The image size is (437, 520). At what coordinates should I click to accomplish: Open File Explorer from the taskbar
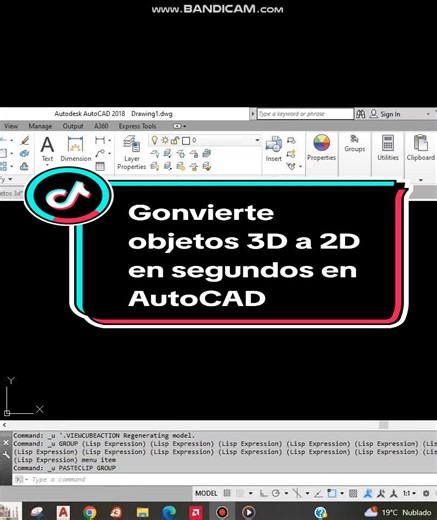click(143, 512)
